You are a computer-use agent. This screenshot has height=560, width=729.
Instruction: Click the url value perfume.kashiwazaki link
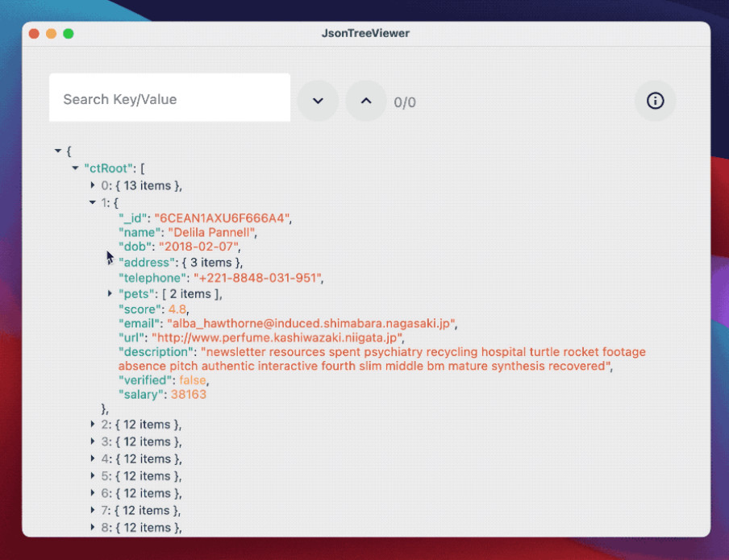[x=276, y=338]
